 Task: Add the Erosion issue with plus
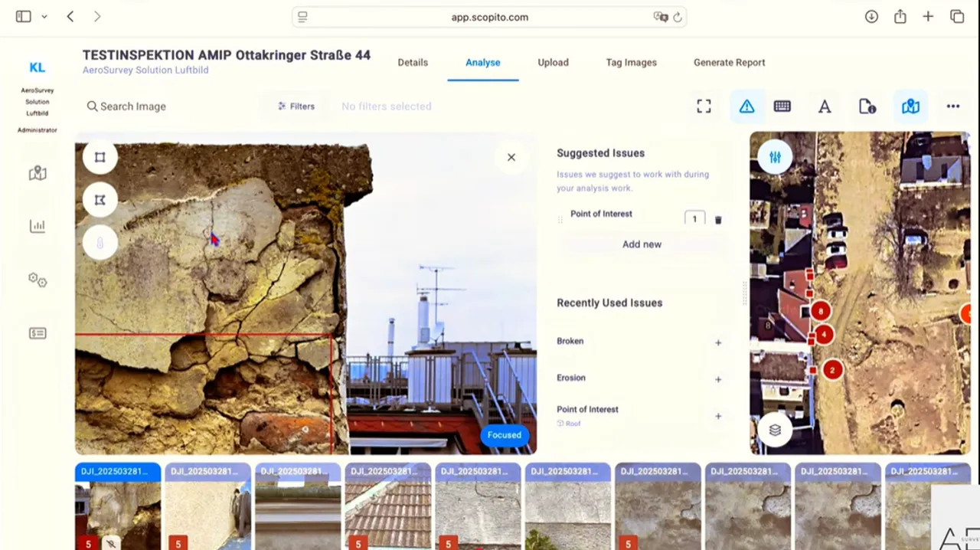tap(718, 379)
